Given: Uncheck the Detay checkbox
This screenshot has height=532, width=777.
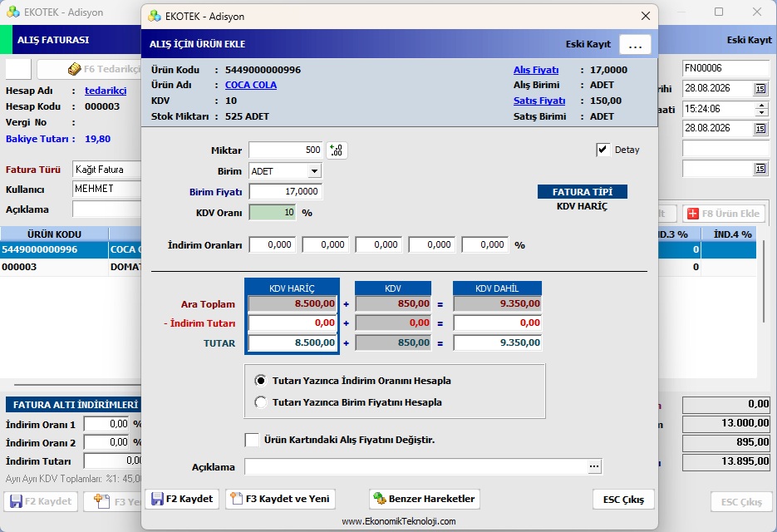Looking at the screenshot, I should 602,150.
